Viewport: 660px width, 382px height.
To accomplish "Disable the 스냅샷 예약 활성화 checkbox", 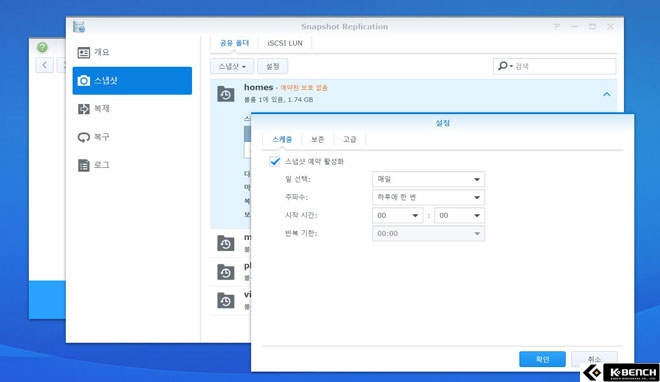I will coord(274,162).
